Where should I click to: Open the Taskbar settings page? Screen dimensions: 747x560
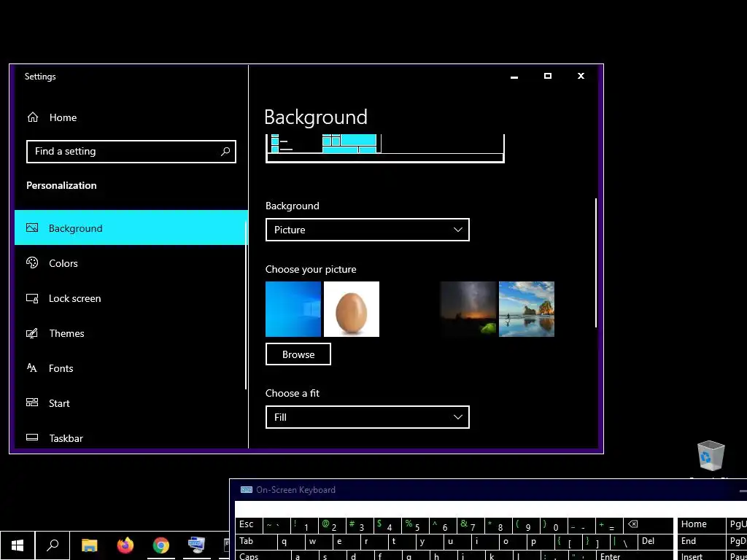(x=131, y=437)
